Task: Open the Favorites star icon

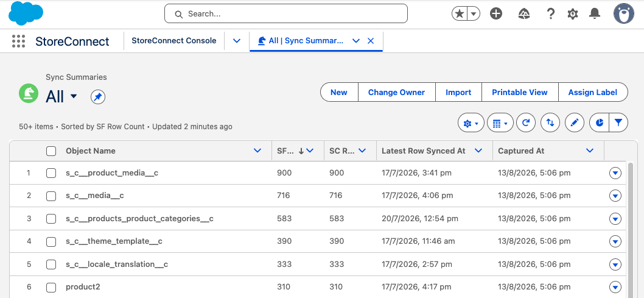Action: tap(460, 13)
